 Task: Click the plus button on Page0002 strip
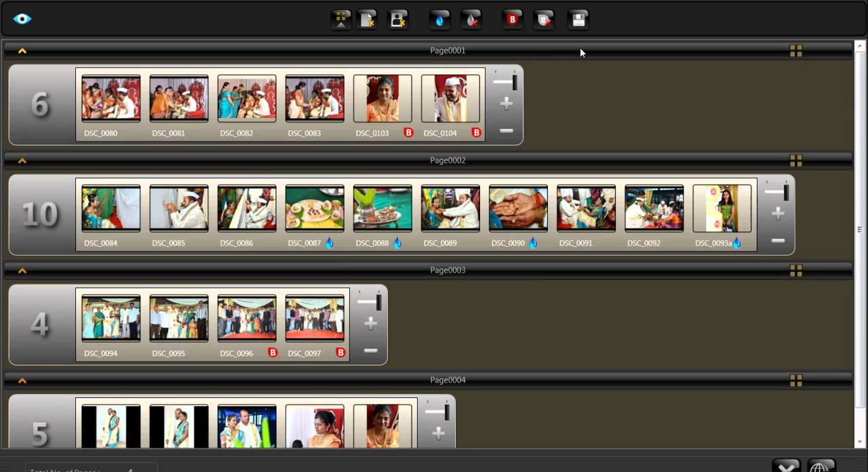[x=778, y=214]
